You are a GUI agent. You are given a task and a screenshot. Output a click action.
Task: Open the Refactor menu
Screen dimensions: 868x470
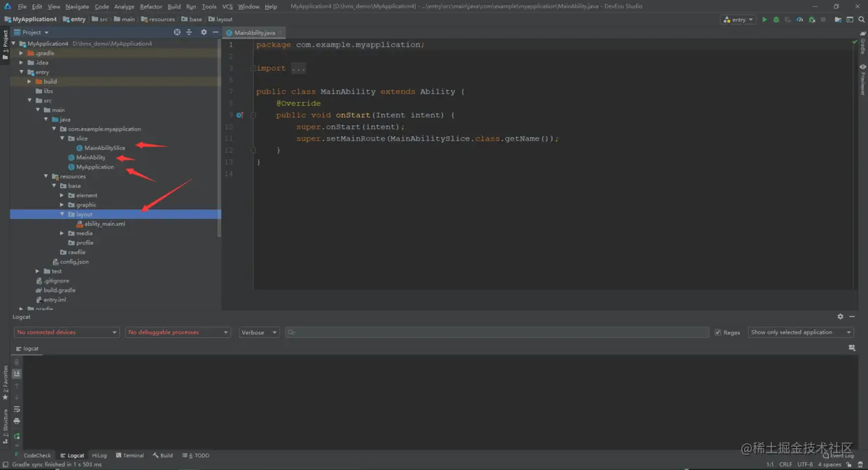150,6
